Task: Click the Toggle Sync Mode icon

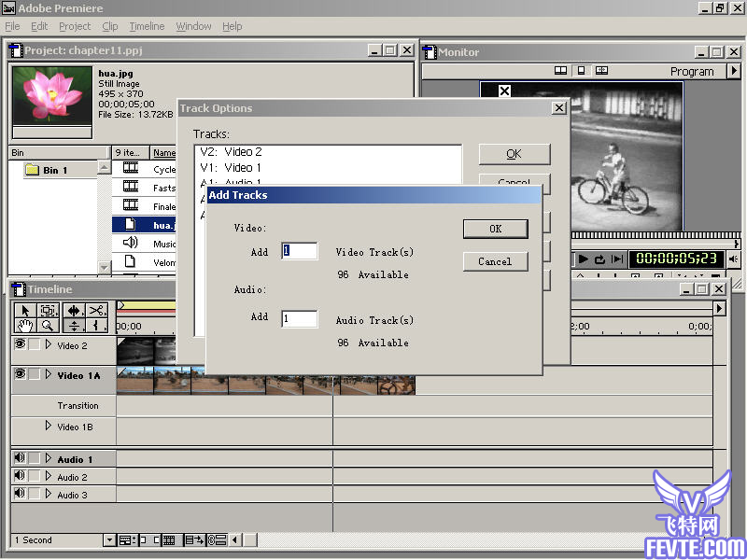Action: (218, 540)
